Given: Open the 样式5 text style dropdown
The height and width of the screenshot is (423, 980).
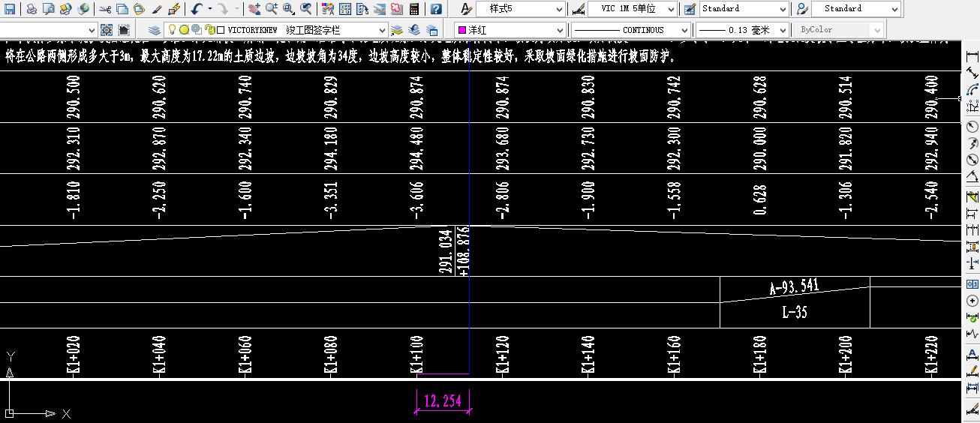Looking at the screenshot, I should [x=521, y=9].
